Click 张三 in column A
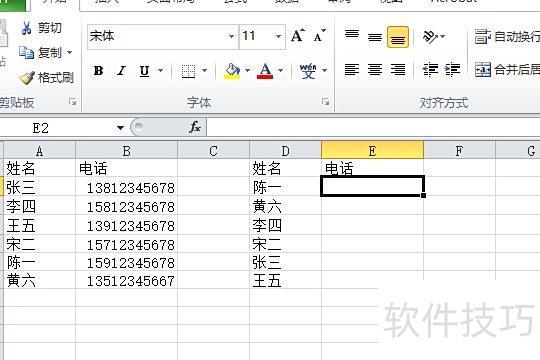Image resolution: width=540 pixels, height=360 pixels. (x=21, y=187)
